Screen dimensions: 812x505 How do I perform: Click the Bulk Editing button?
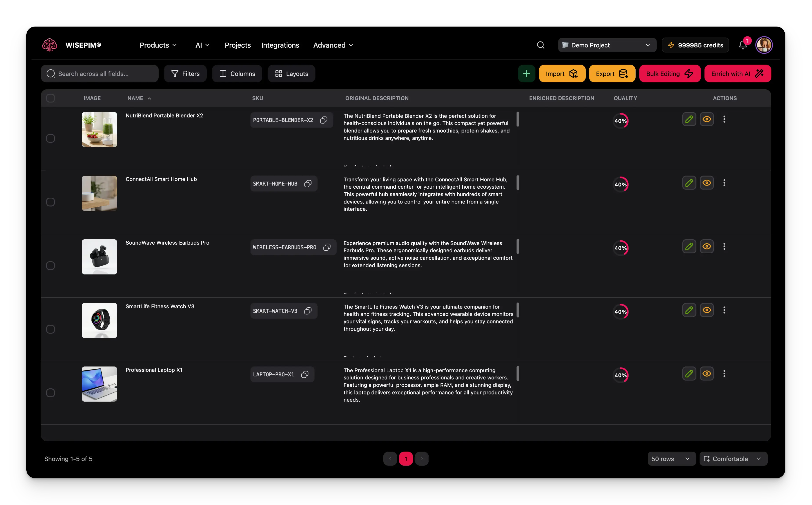pyautogui.click(x=670, y=74)
